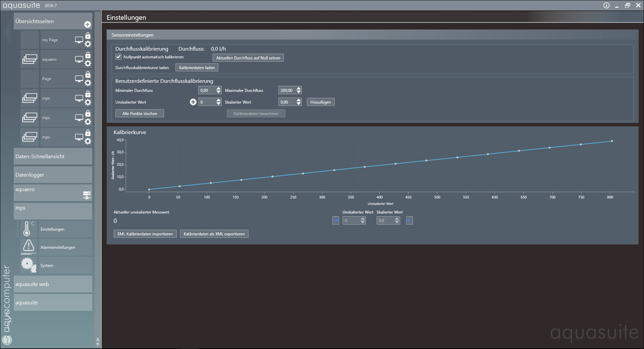
Task: Open aquasuite web section
Action: (53, 284)
